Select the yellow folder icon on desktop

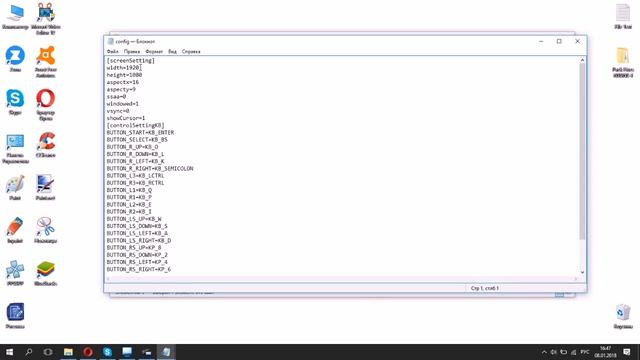tap(623, 62)
